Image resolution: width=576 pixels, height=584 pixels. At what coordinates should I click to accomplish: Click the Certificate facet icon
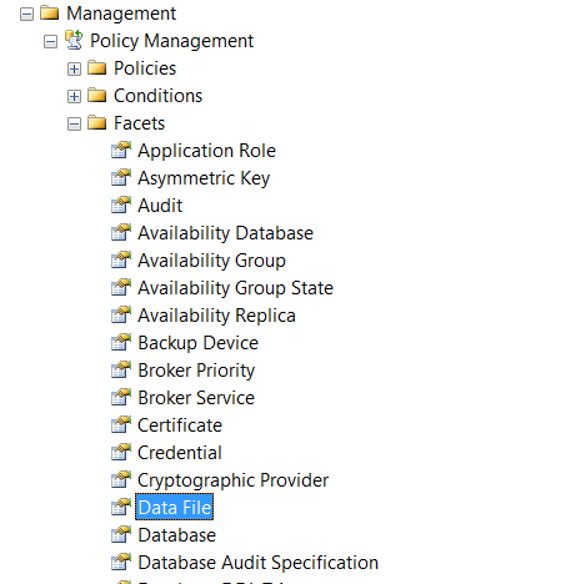pos(121,425)
